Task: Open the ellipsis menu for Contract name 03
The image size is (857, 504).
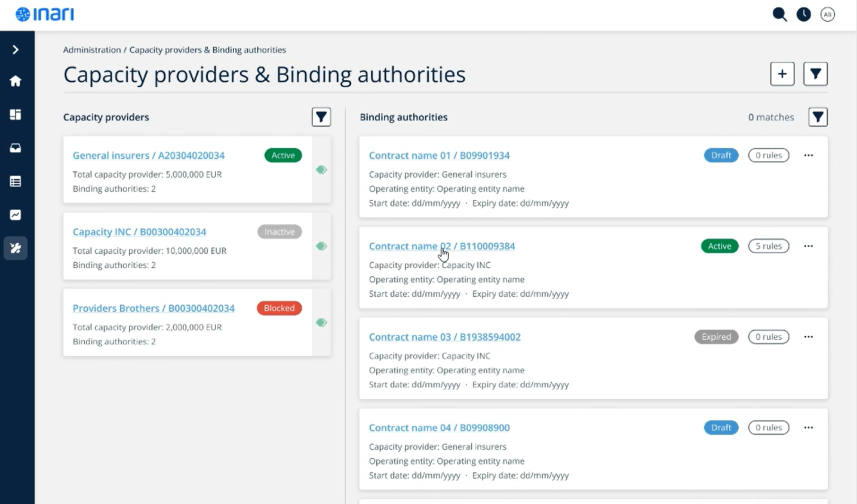Action: coord(808,336)
